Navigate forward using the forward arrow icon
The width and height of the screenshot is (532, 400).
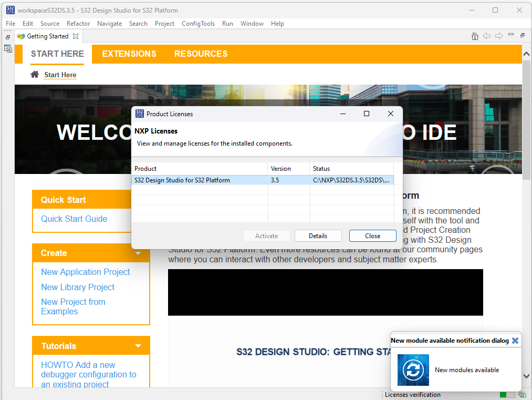[498, 36]
